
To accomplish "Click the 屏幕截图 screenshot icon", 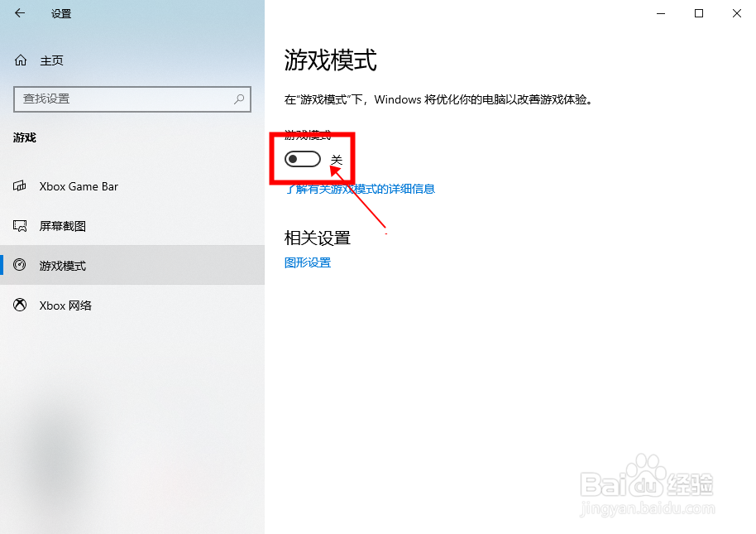I will 20,226.
